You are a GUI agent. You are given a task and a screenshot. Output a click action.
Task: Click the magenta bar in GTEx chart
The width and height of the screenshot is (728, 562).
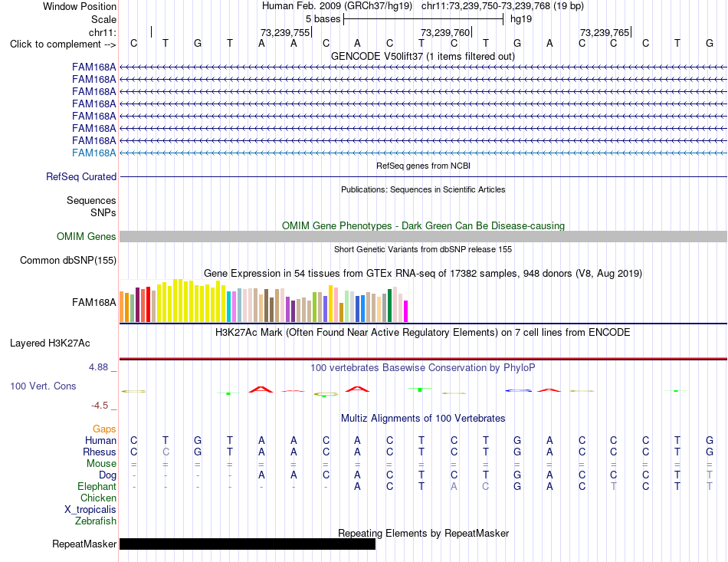pyautogui.click(x=406, y=311)
